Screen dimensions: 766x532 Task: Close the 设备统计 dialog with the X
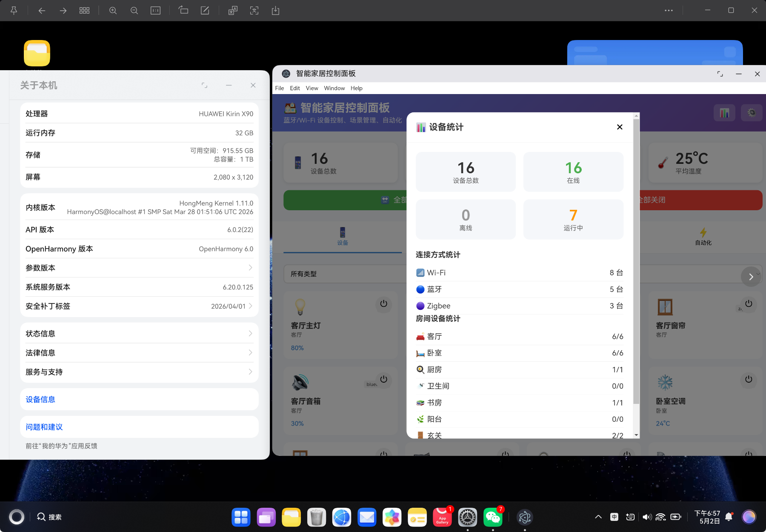point(620,127)
